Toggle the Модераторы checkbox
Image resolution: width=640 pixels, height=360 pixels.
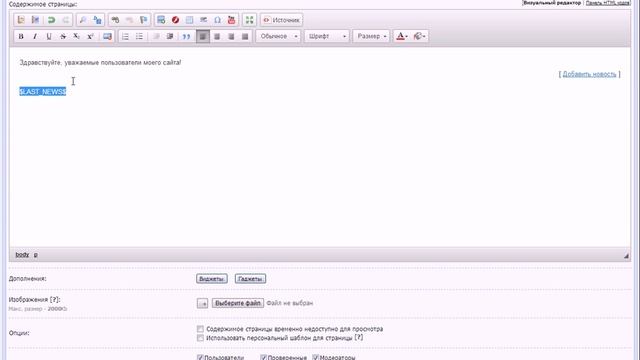click(316, 358)
